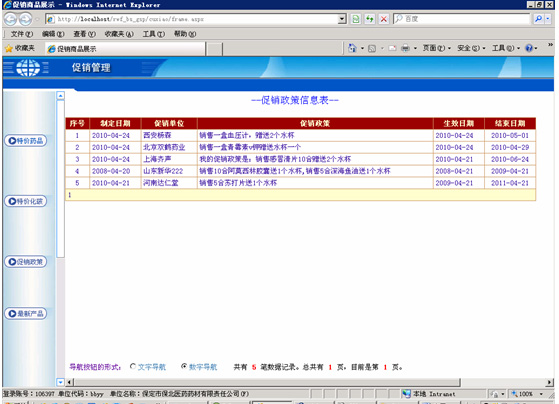Click the search magnifier icon
Image resolution: width=559 pixels, height=404 pixels.
(538, 19)
